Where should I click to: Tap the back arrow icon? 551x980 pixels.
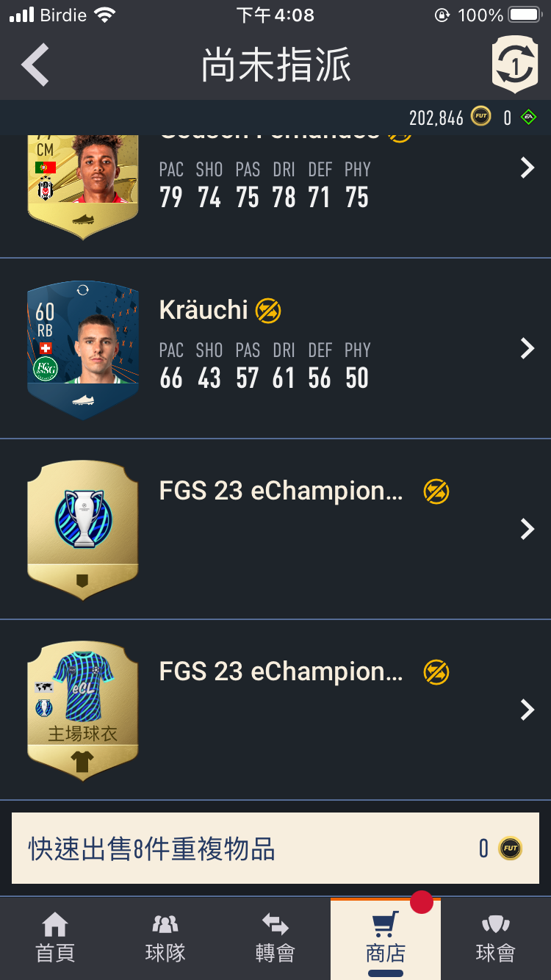point(35,65)
